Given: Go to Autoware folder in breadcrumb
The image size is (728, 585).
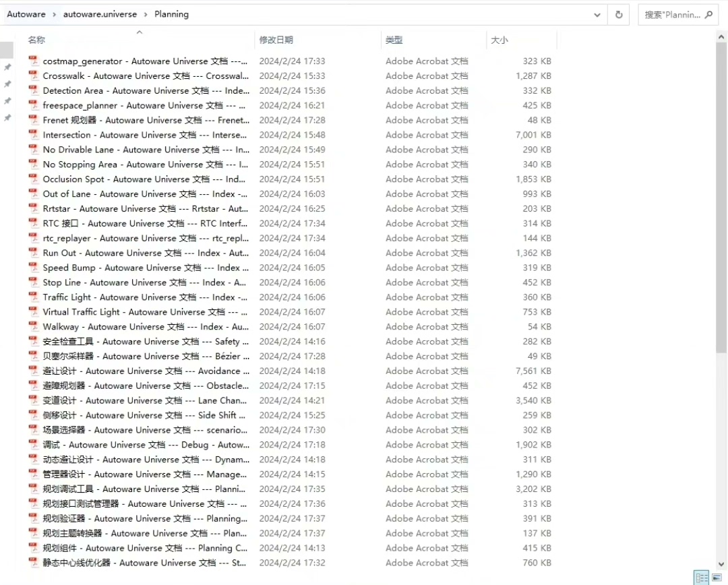Looking at the screenshot, I should tap(26, 14).
